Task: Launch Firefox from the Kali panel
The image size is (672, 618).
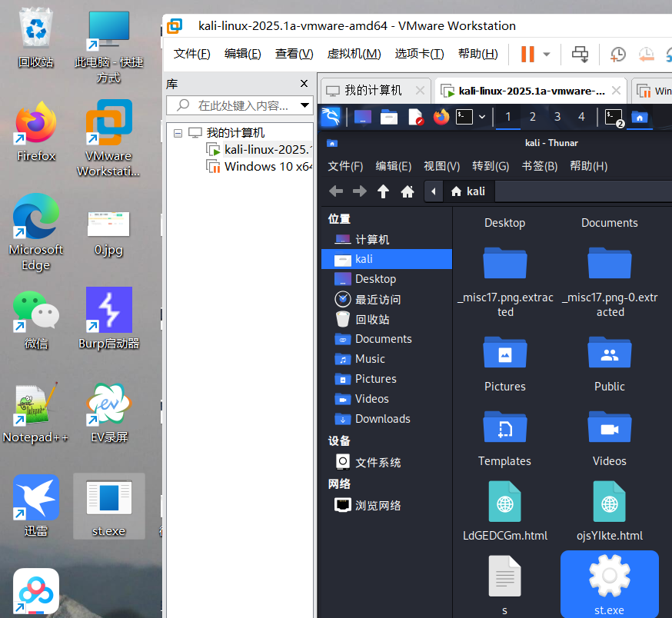Action: pyautogui.click(x=441, y=117)
